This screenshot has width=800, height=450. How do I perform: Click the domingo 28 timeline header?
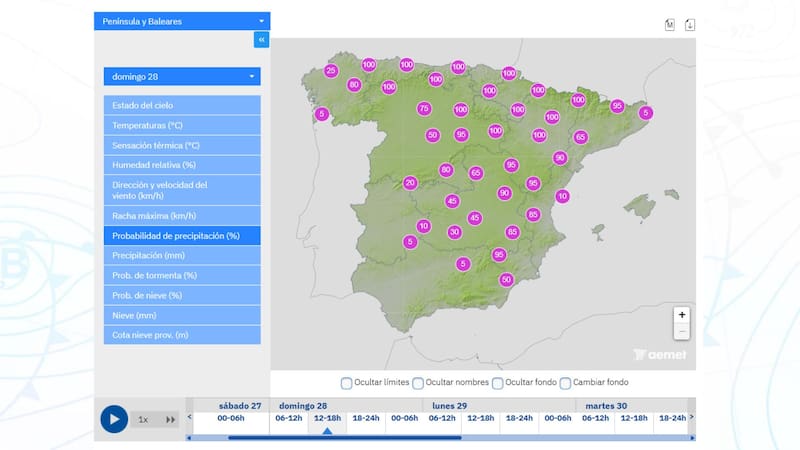tap(303, 406)
